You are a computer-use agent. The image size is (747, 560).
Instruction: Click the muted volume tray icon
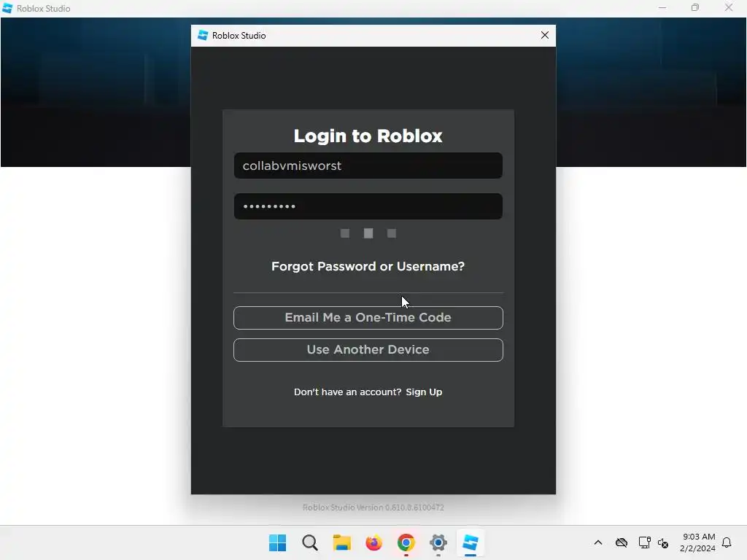pyautogui.click(x=662, y=542)
